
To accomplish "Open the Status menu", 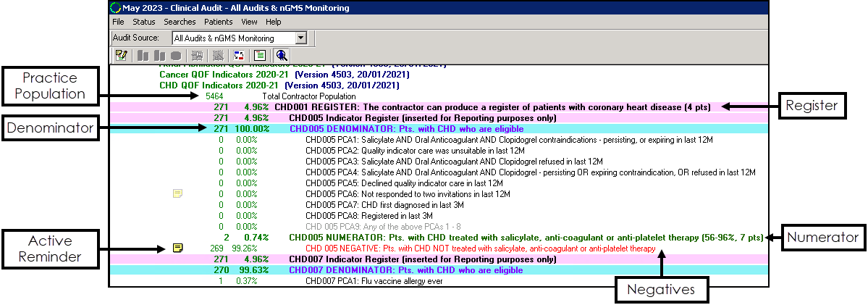I will [x=144, y=22].
